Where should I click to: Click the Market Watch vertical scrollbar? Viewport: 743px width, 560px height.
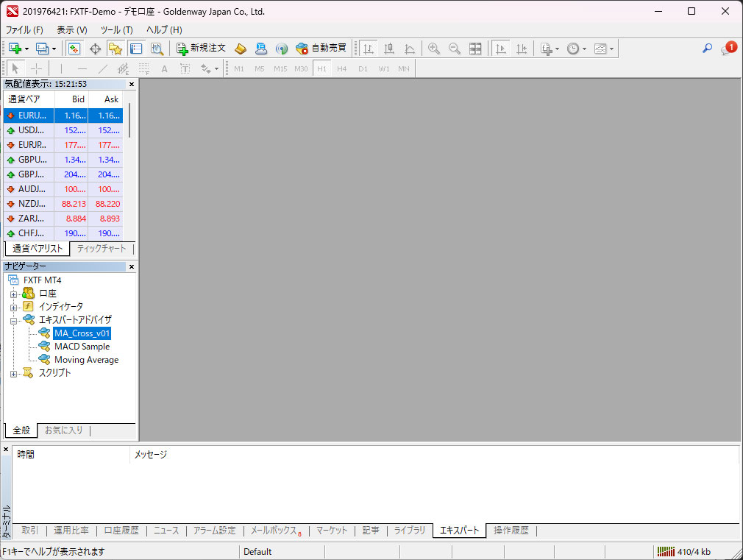(x=130, y=121)
